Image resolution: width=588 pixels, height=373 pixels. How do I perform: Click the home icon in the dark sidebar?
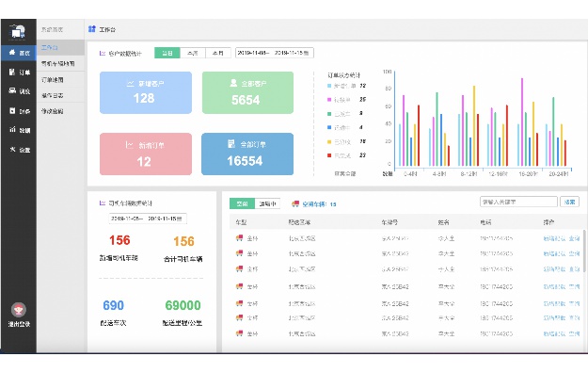[x=12, y=53]
